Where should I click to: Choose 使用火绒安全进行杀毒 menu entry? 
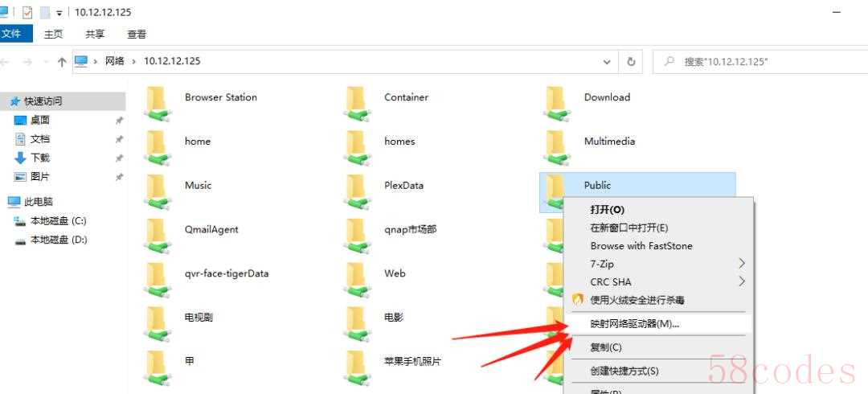[x=659, y=300]
